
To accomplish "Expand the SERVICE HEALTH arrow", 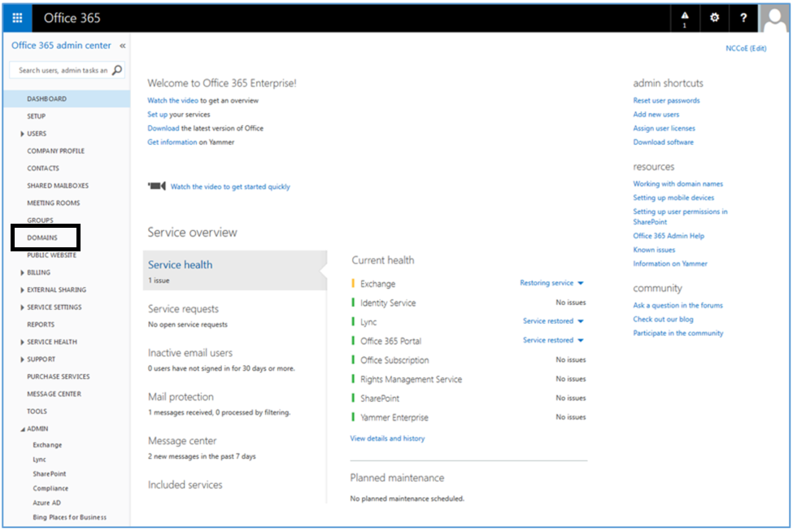I will (22, 342).
